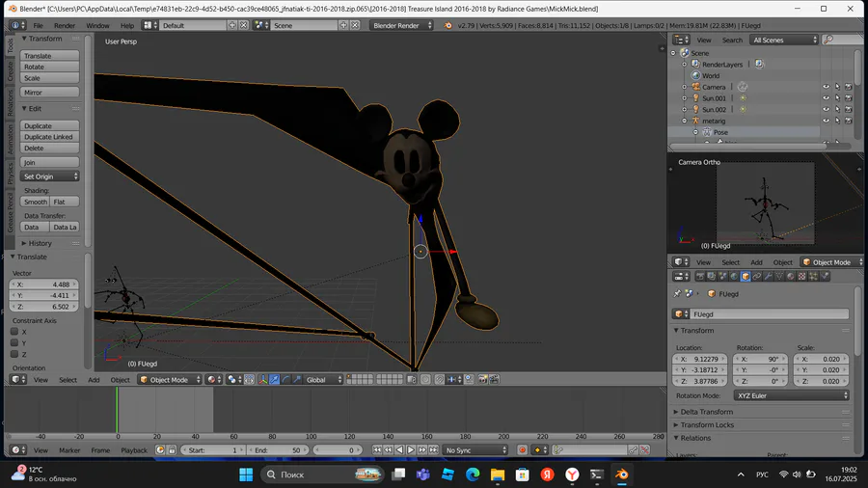Image resolution: width=868 pixels, height=488 pixels.
Task: Open the Scene properties tab icon
Action: tap(722, 276)
